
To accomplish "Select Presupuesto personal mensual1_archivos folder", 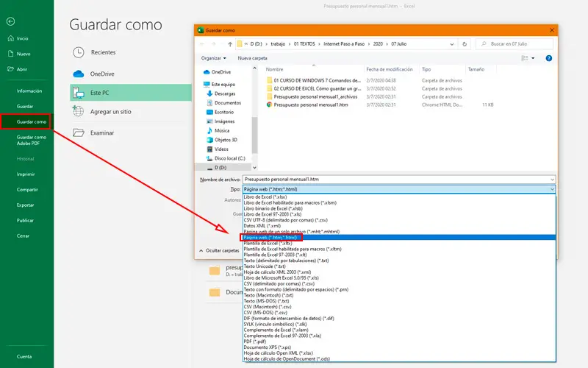I will pyautogui.click(x=312, y=96).
